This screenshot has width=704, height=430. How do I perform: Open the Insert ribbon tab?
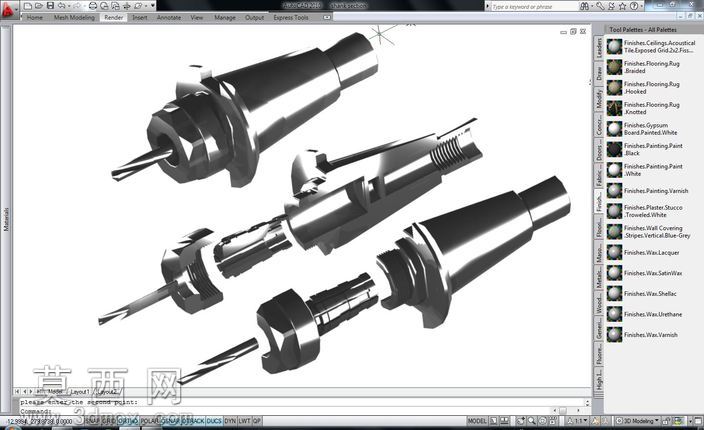[140, 18]
